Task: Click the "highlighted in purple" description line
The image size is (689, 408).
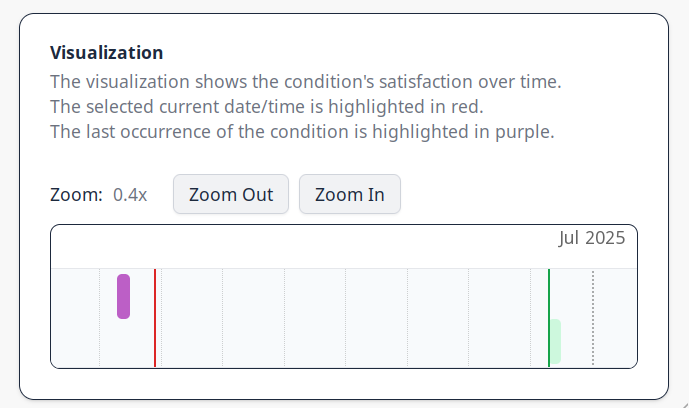Action: (302, 131)
